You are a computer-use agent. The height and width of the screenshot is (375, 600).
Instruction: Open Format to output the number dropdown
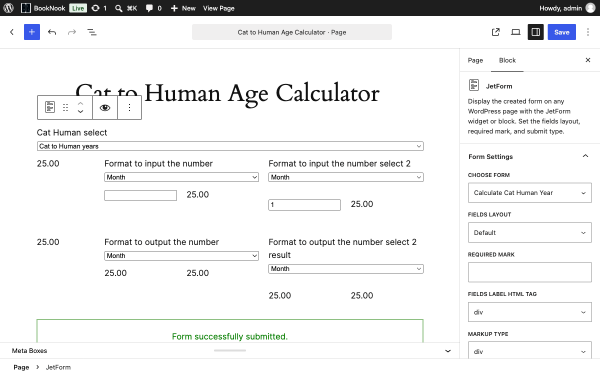[181, 256]
